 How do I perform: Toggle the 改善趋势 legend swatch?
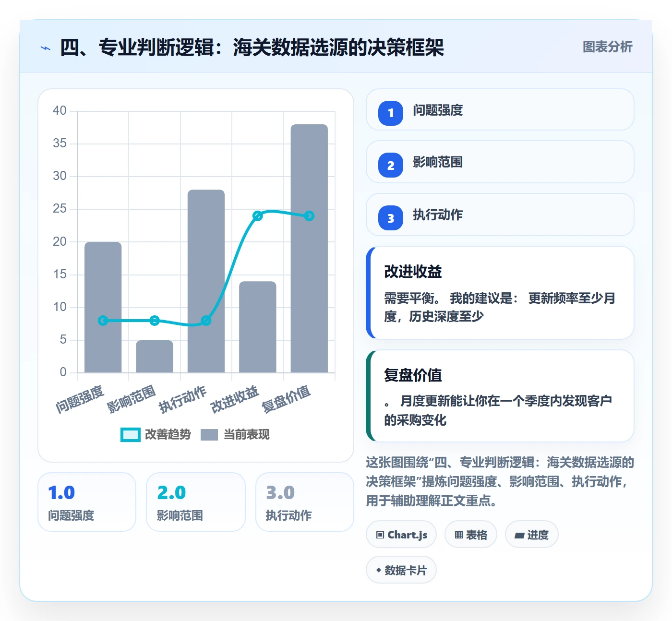coord(130,435)
